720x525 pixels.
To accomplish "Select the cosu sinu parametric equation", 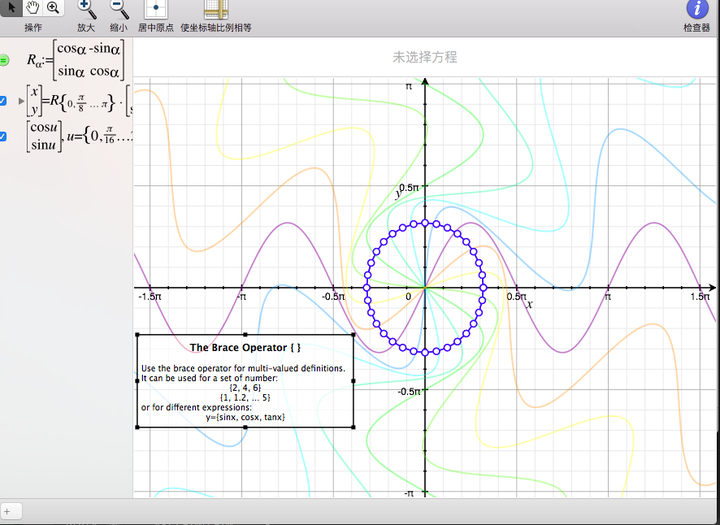I will pos(79,136).
